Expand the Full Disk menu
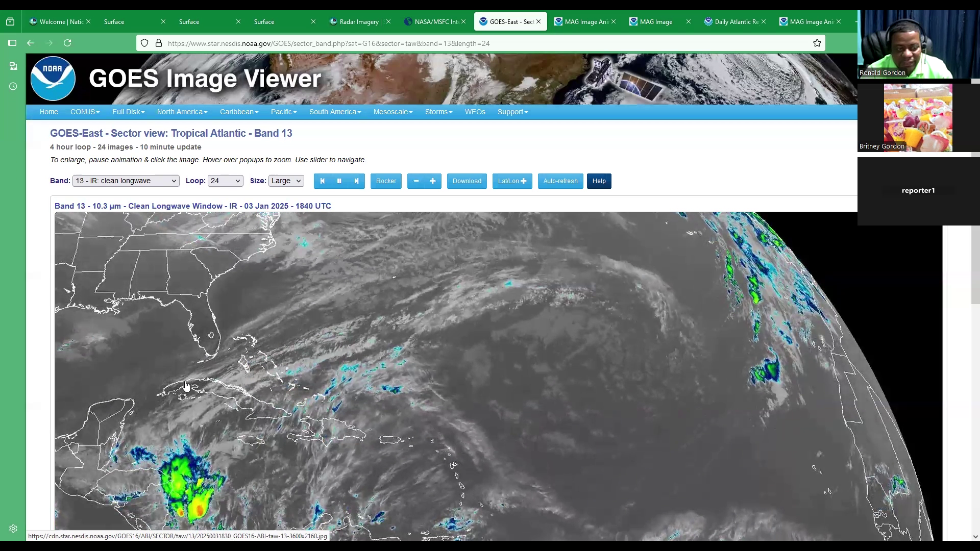The height and width of the screenshot is (551, 980). click(x=128, y=112)
